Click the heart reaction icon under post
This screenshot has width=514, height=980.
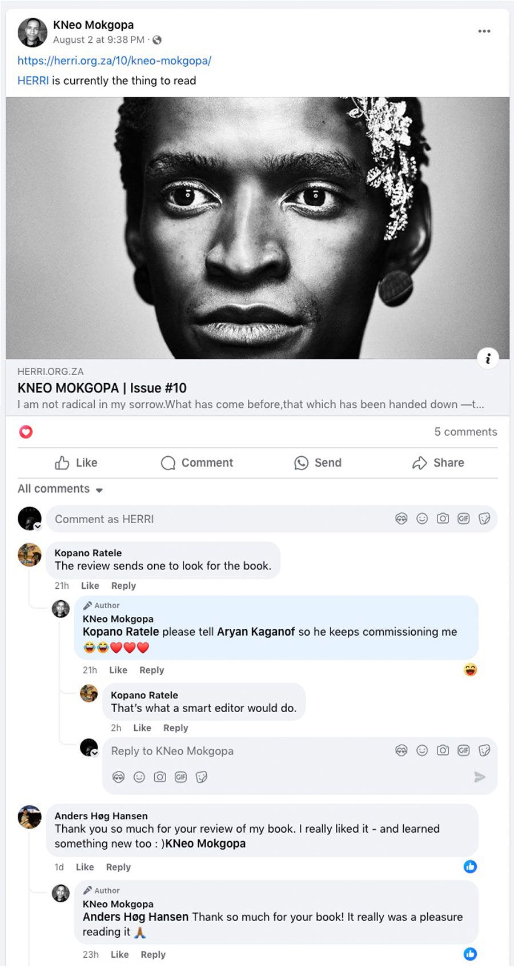(x=26, y=432)
